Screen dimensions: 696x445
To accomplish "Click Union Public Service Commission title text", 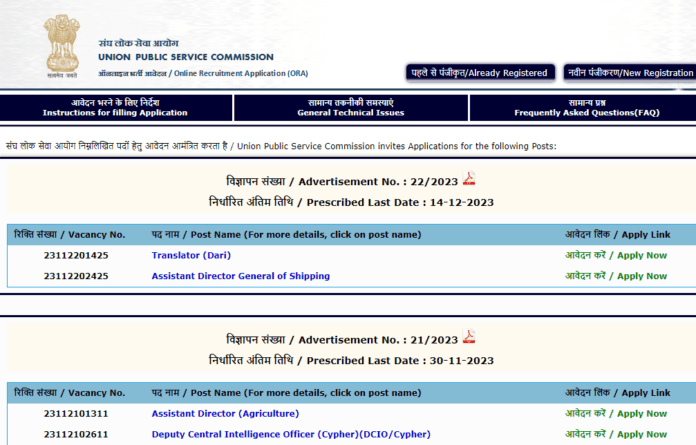I will (186, 57).
